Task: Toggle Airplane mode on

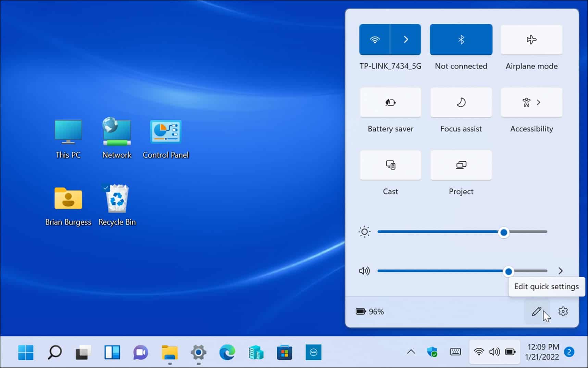Action: 531,39
